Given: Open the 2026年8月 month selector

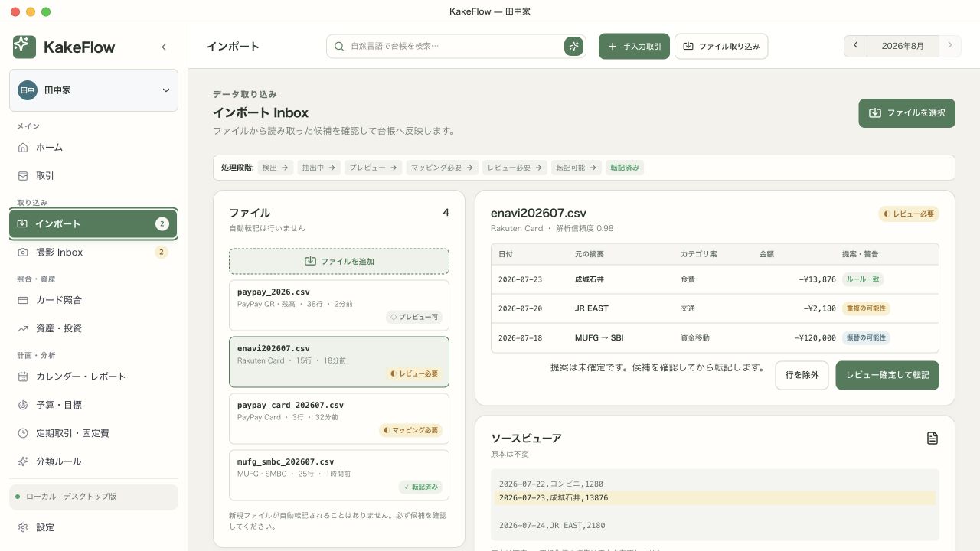Looking at the screenshot, I should 903,46.
